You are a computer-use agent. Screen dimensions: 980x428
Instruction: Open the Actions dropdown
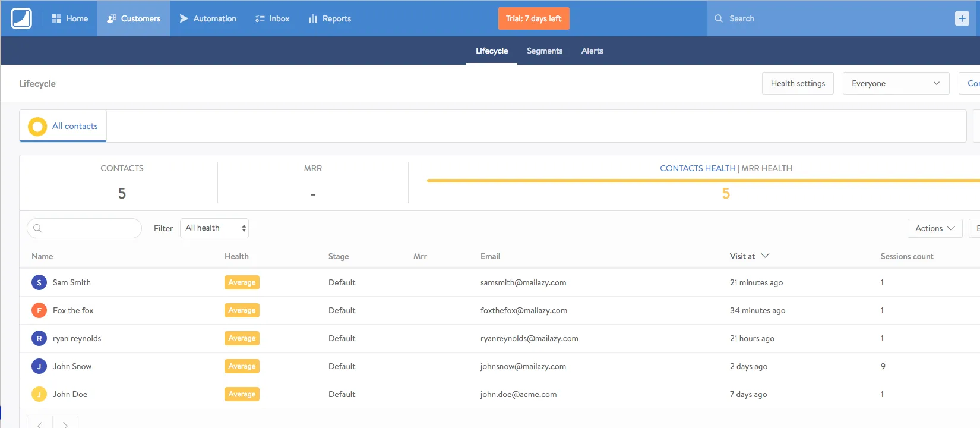pos(935,228)
